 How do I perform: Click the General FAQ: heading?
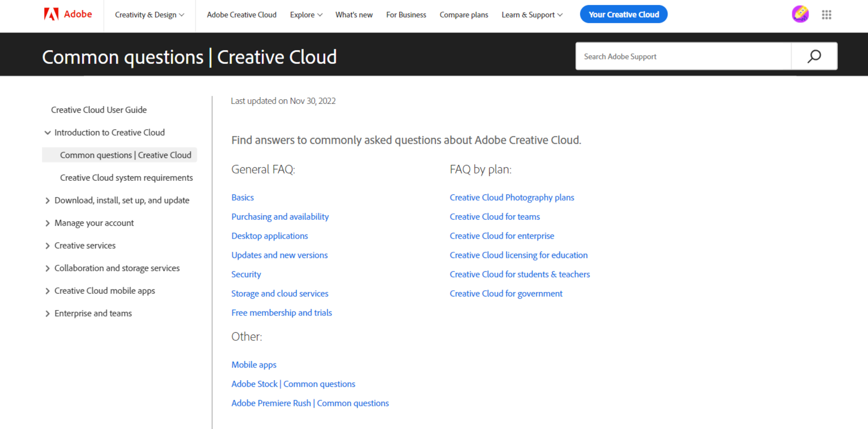pyautogui.click(x=263, y=170)
